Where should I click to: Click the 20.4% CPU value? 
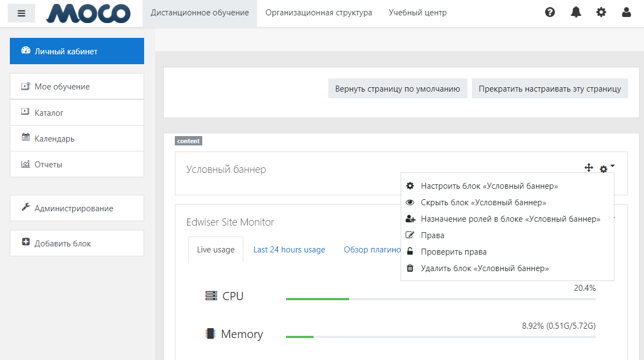584,288
